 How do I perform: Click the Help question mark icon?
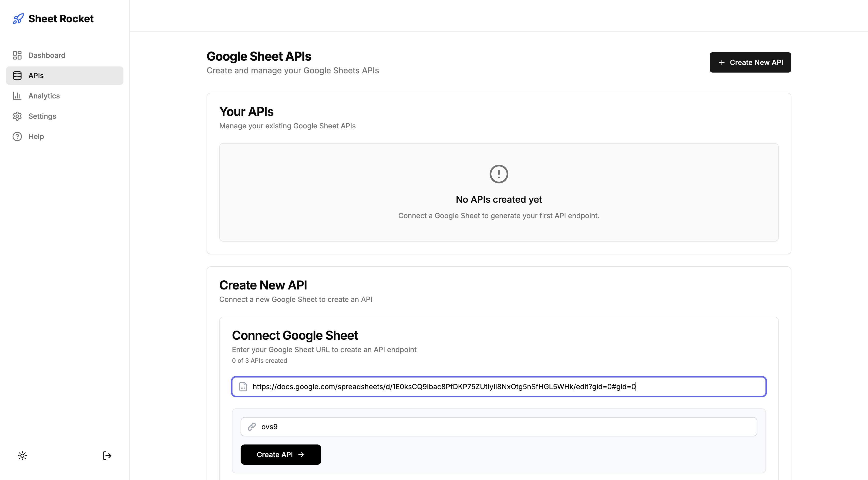(17, 136)
